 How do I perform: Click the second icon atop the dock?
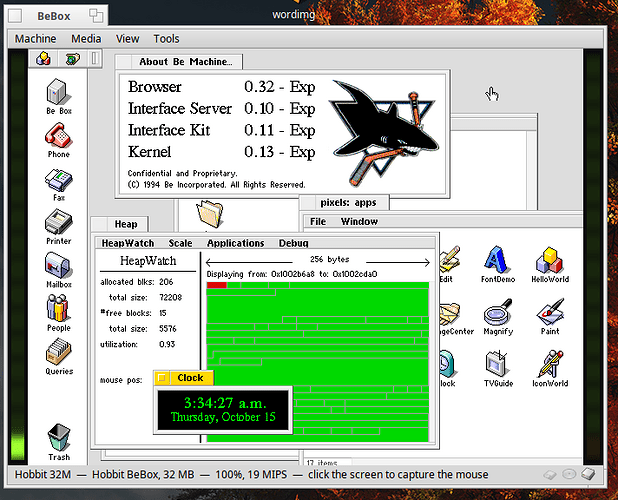point(73,59)
